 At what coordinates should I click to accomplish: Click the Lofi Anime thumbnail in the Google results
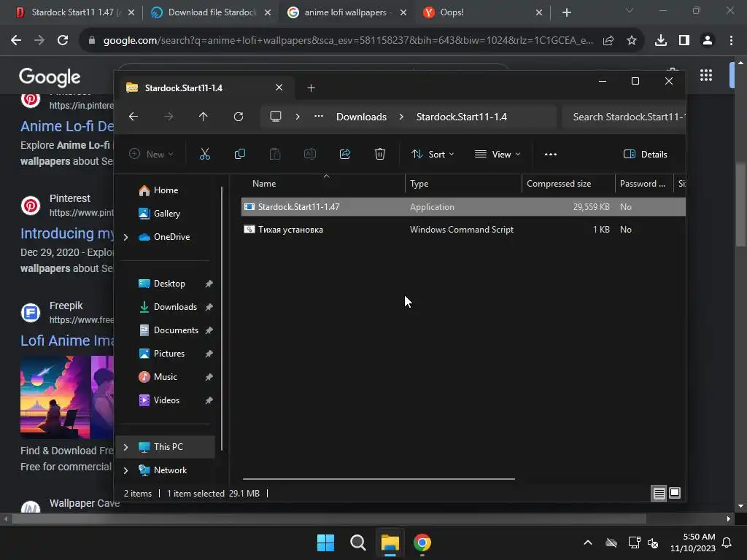pos(66,397)
